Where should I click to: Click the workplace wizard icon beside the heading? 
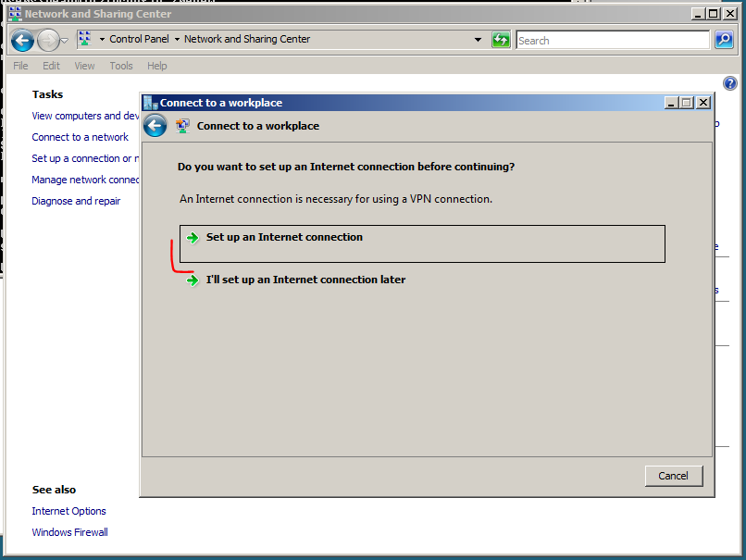182,126
